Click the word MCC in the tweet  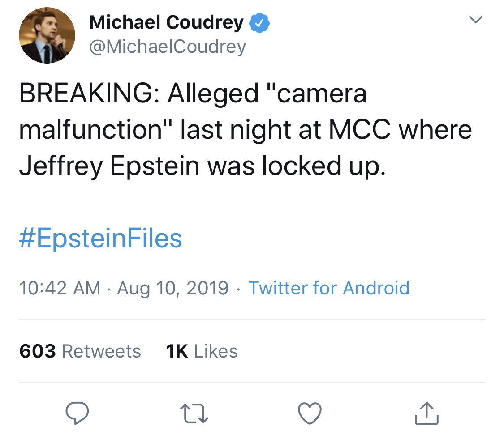tap(360, 130)
